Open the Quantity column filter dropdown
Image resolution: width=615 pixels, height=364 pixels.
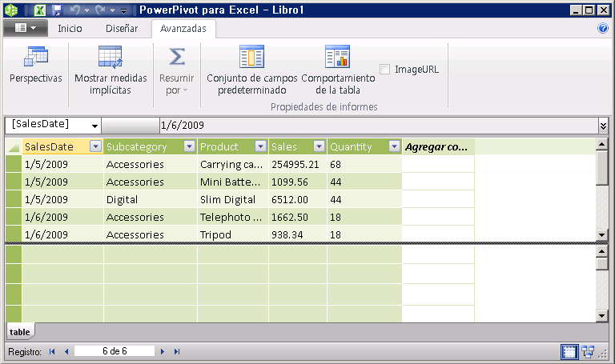[394, 146]
